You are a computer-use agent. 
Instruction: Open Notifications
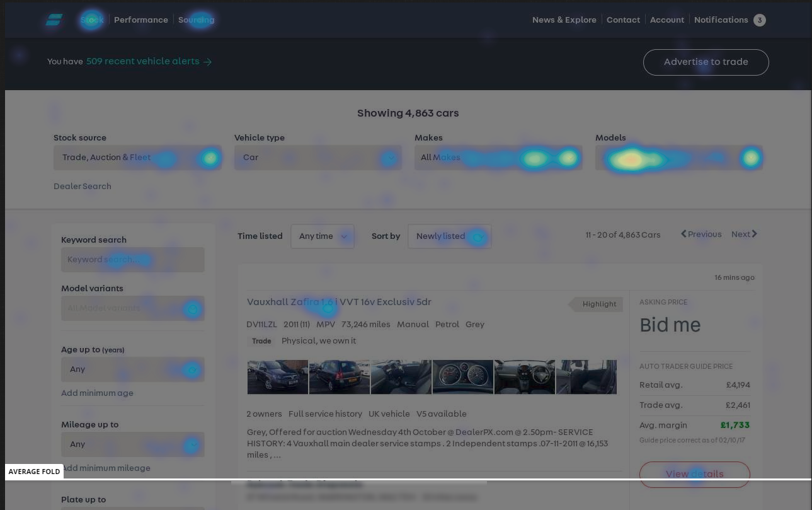pyautogui.click(x=721, y=20)
